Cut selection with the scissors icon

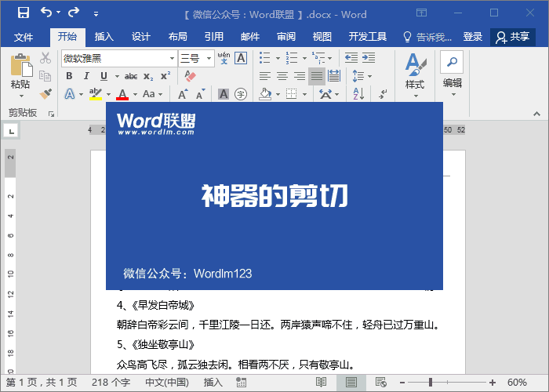[x=45, y=58]
